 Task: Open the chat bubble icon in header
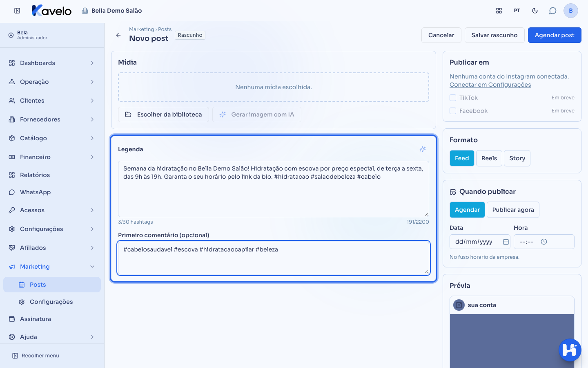point(553,11)
